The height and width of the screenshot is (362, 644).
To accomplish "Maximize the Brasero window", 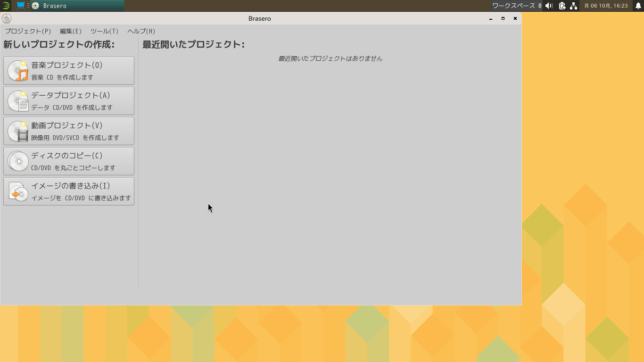I will 503,18.
